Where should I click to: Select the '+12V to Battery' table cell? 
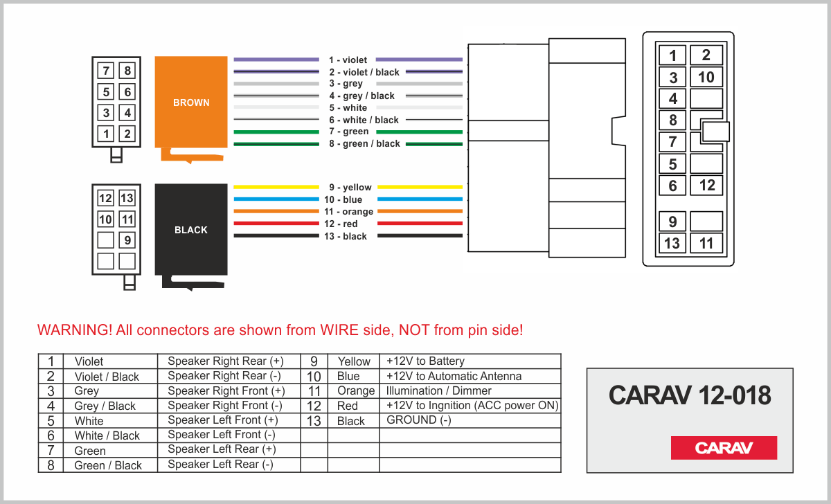[425, 361]
